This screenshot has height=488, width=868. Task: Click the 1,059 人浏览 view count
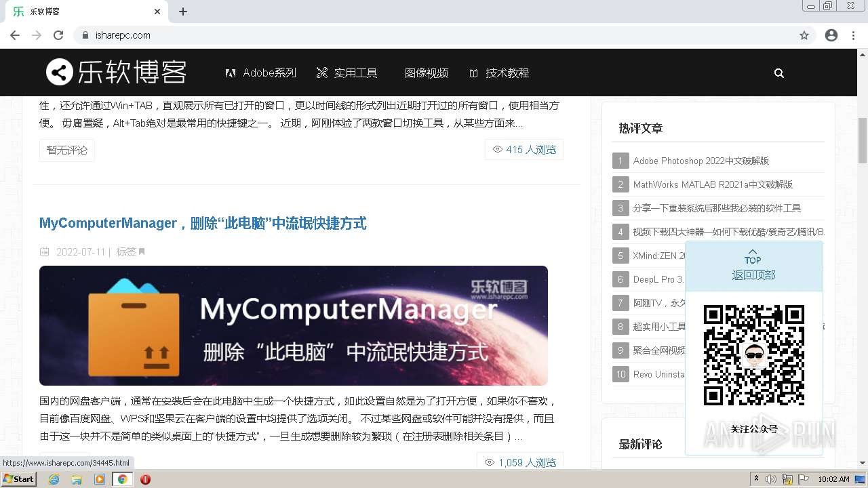pos(520,462)
